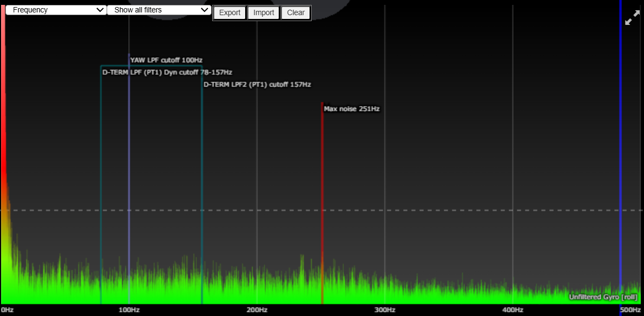
Task: Select the D-TERM LPF Dyn cutoff 78-157Hz label
Action: [x=167, y=73]
